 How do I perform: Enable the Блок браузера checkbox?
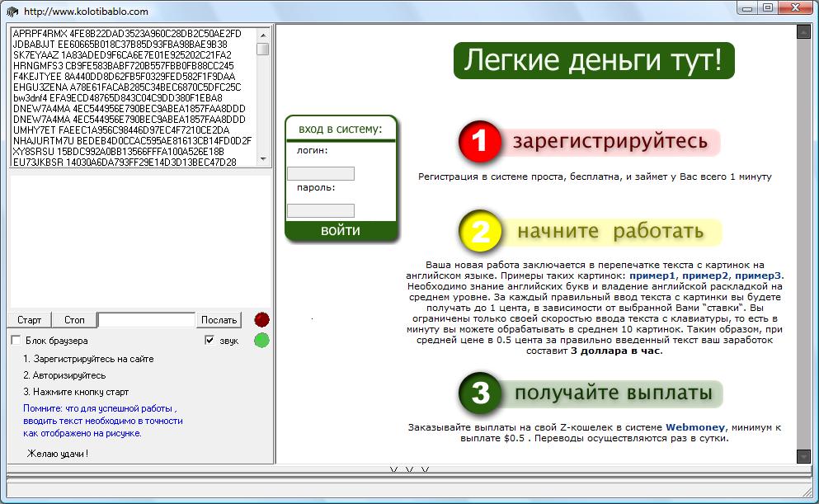pyautogui.click(x=16, y=341)
